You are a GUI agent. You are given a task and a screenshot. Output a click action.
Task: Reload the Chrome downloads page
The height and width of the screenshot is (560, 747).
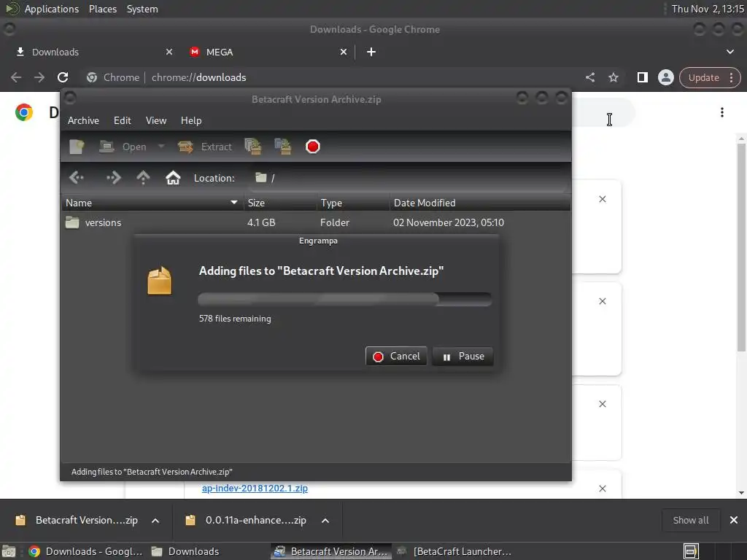click(x=63, y=77)
